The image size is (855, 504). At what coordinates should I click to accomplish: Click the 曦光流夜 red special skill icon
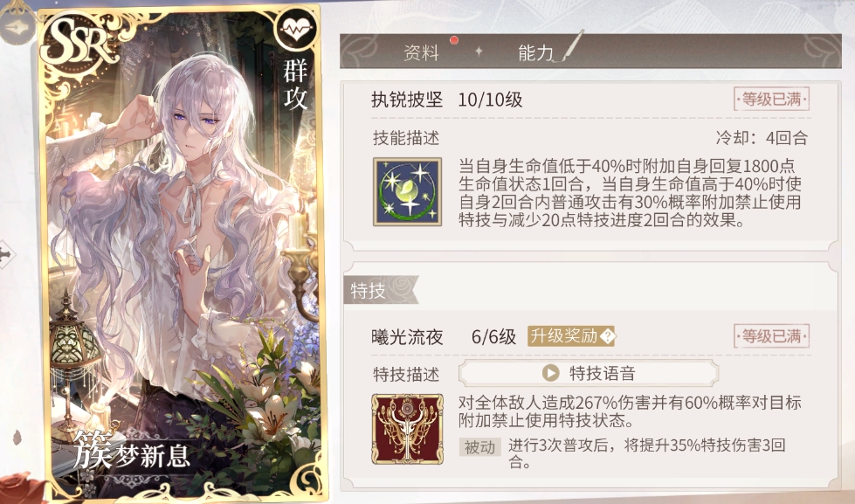[407, 429]
